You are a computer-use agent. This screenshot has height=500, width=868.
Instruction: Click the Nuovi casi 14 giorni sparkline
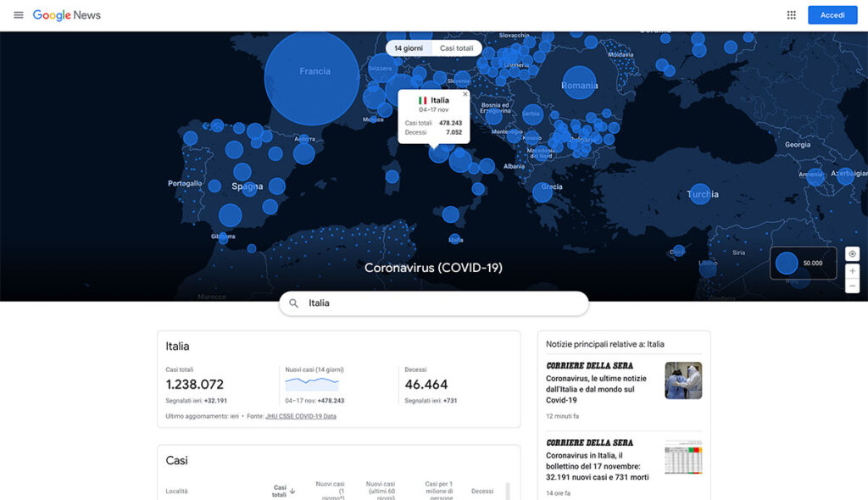(x=312, y=383)
